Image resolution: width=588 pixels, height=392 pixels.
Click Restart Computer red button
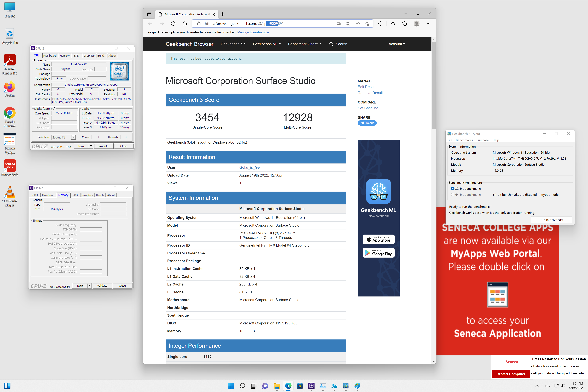511,374
